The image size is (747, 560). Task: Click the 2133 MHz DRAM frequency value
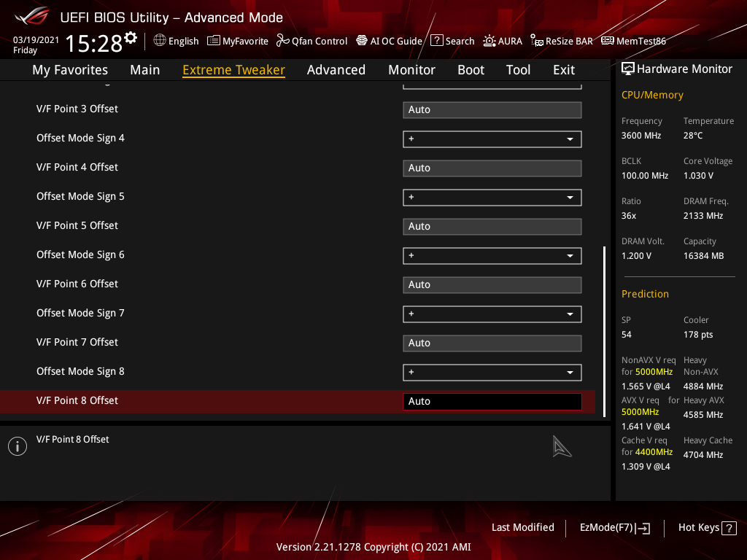[703, 215]
